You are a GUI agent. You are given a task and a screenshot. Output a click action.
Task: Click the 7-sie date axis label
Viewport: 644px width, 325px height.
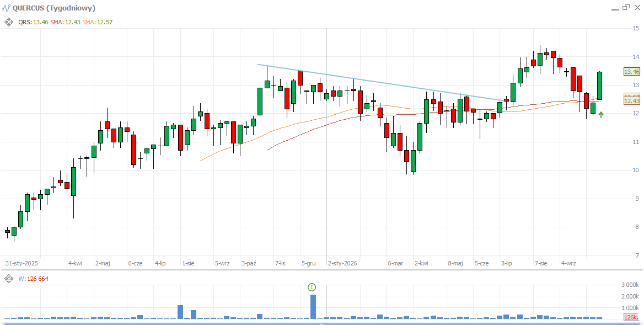coord(541,263)
